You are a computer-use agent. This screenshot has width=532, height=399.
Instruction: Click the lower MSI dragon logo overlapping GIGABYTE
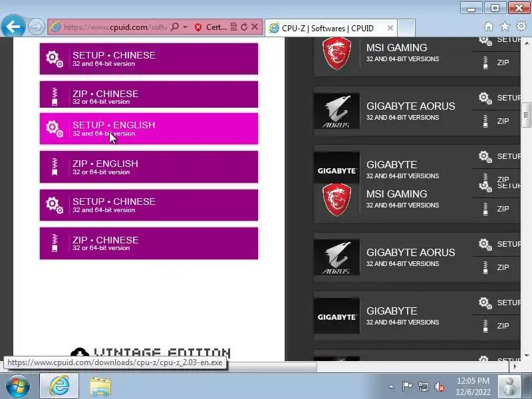[x=336, y=200]
